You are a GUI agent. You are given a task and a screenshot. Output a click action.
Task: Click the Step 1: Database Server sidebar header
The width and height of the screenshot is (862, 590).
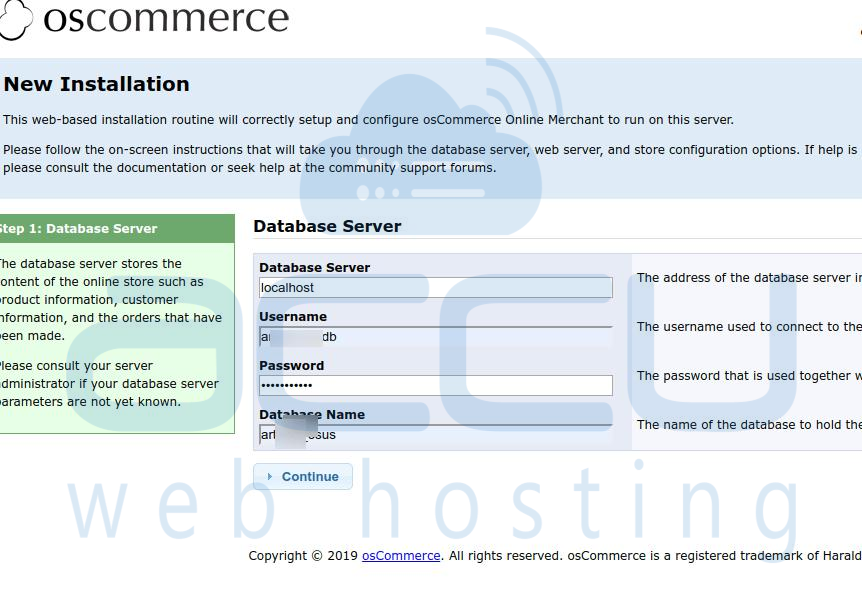(x=80, y=228)
